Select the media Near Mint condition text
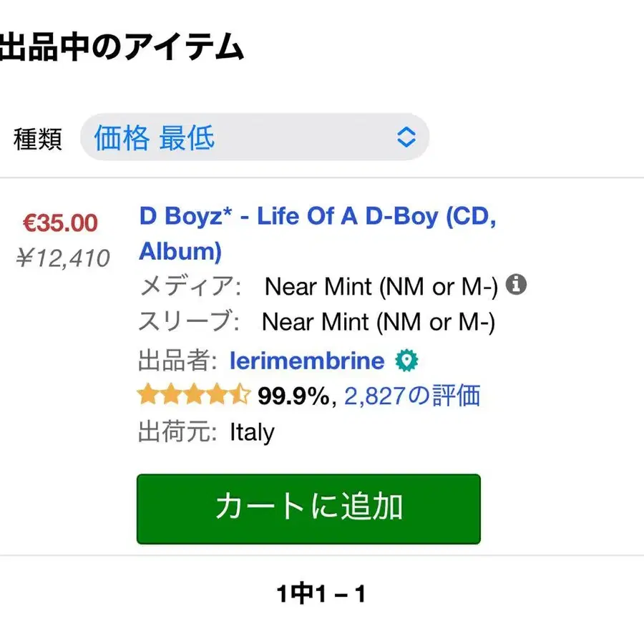The image size is (644, 644). (381, 287)
